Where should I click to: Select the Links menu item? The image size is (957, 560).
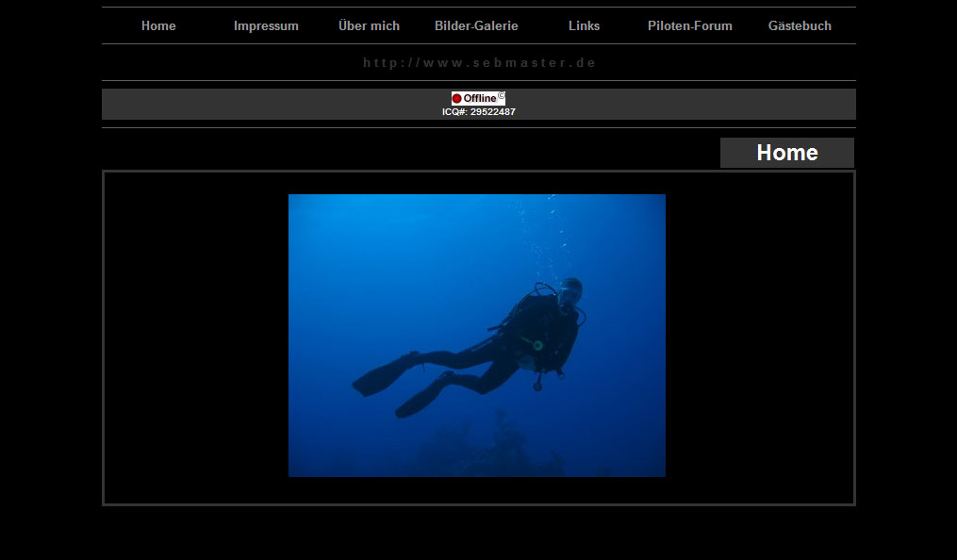point(584,26)
